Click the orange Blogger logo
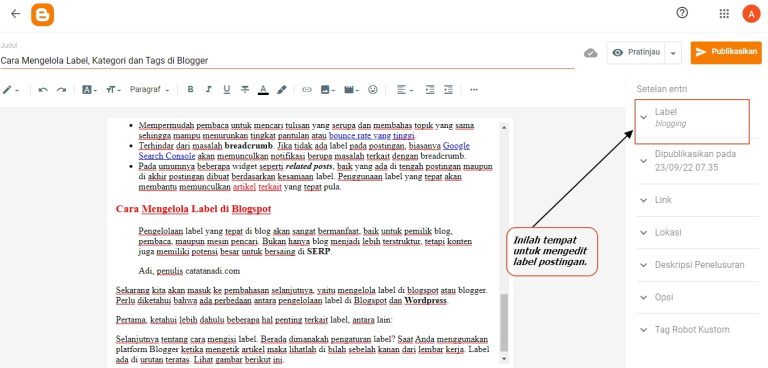 point(42,14)
